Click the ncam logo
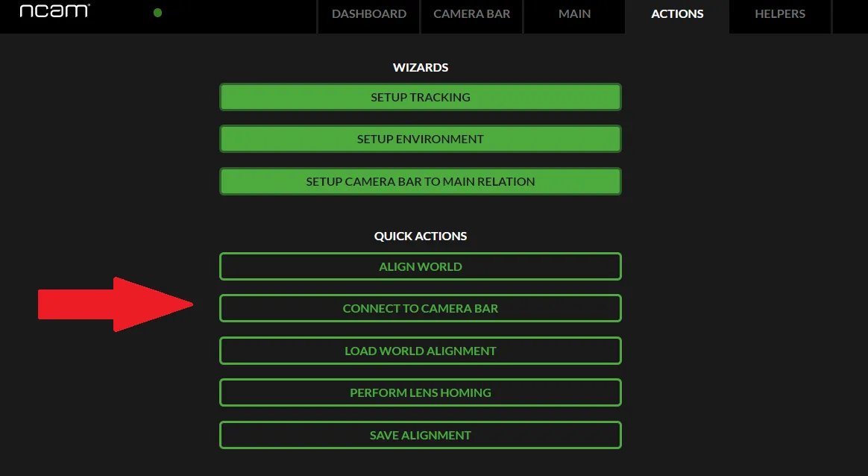The width and height of the screenshot is (868, 476). click(x=54, y=11)
